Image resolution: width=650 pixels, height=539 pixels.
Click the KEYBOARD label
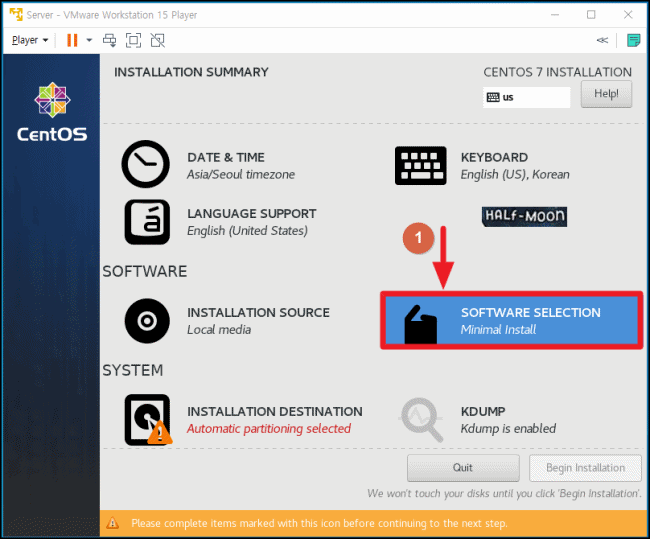pyautogui.click(x=494, y=158)
